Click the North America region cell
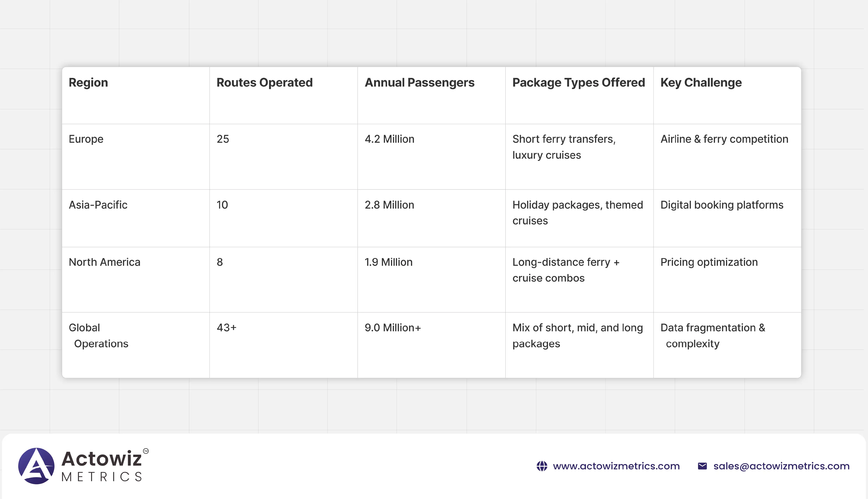The image size is (868, 499). tap(104, 262)
